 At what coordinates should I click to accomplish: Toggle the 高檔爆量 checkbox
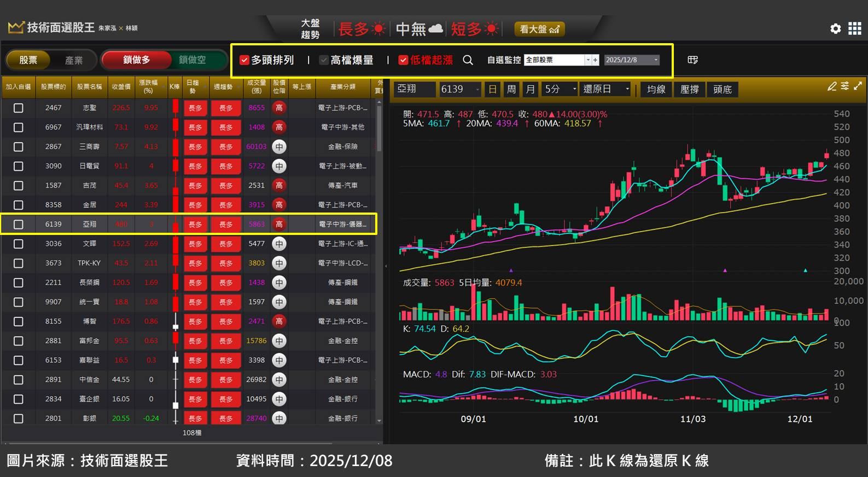[x=324, y=60]
